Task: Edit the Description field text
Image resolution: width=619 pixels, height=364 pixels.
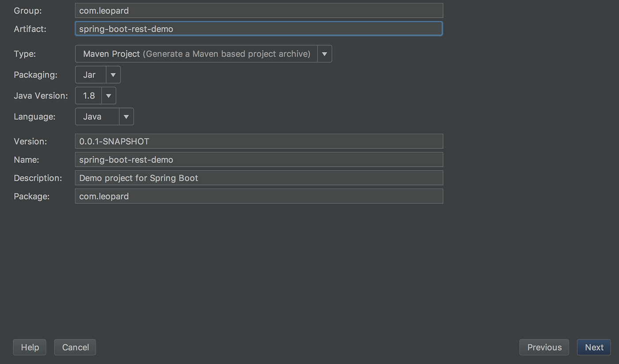Action: pyautogui.click(x=259, y=178)
